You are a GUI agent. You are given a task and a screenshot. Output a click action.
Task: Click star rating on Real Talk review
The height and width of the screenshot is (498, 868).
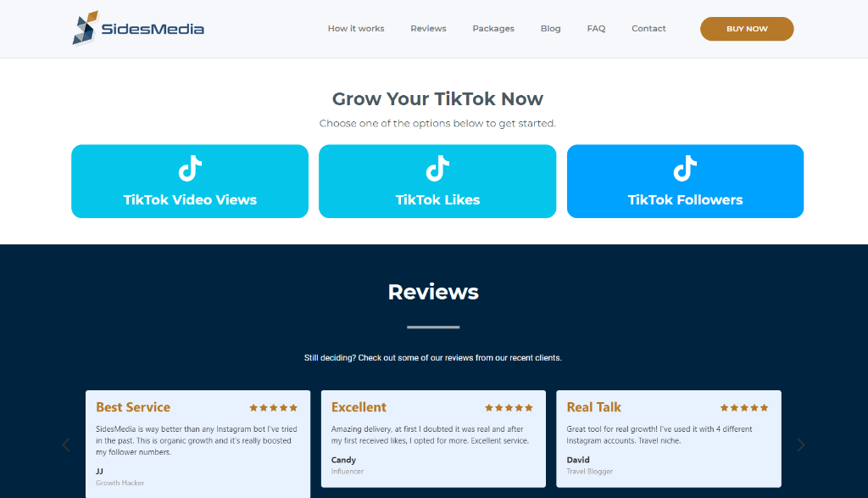(744, 408)
